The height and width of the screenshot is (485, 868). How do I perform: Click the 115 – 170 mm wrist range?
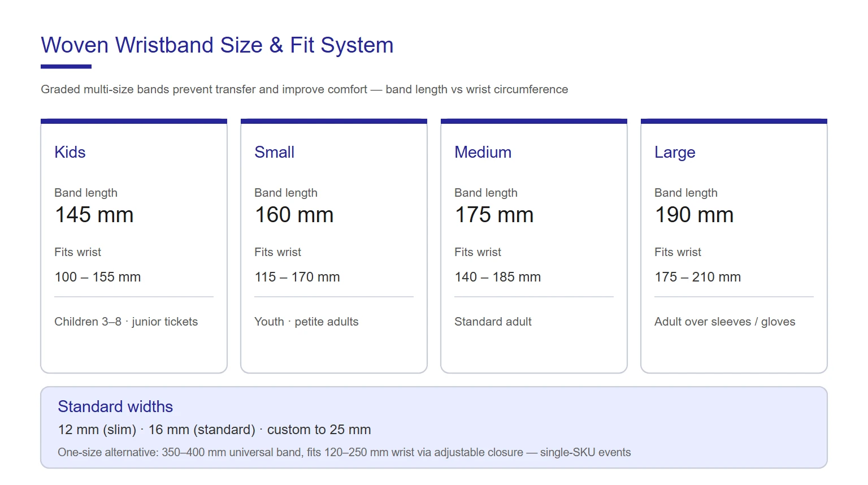297,277
